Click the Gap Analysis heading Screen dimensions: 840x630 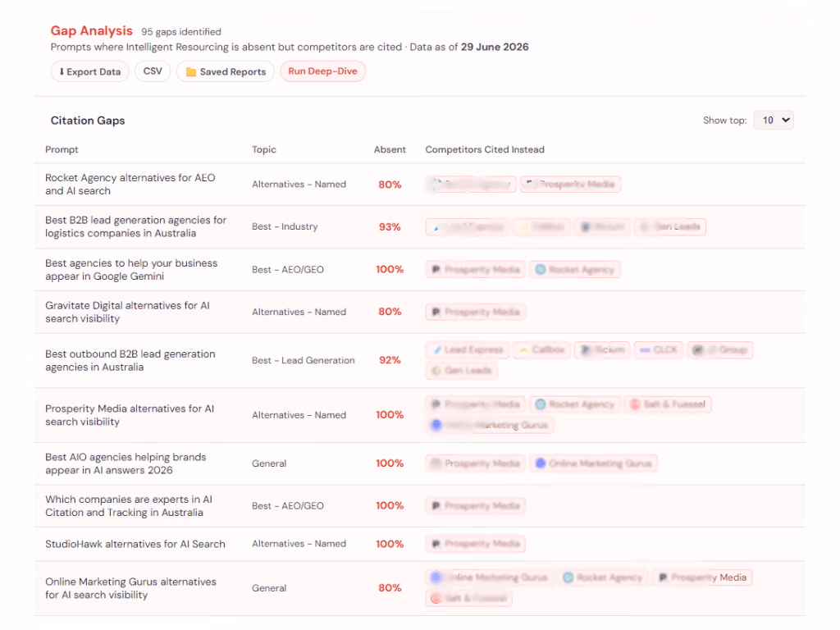tap(92, 31)
